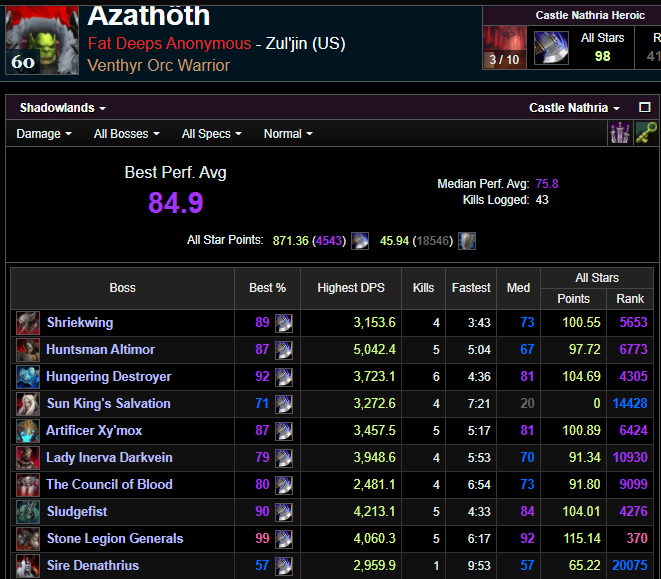Sort table by Highest DPS column header
Screen dimensions: 661x579
351,288
